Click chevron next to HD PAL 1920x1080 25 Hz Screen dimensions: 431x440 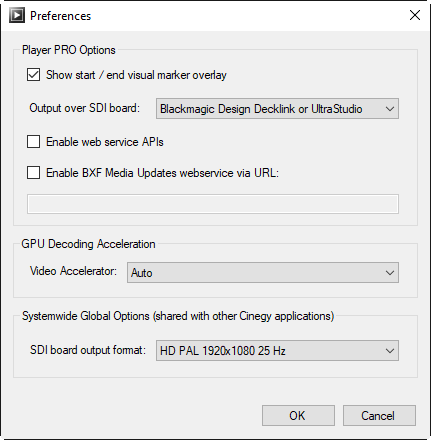pyautogui.click(x=390, y=351)
